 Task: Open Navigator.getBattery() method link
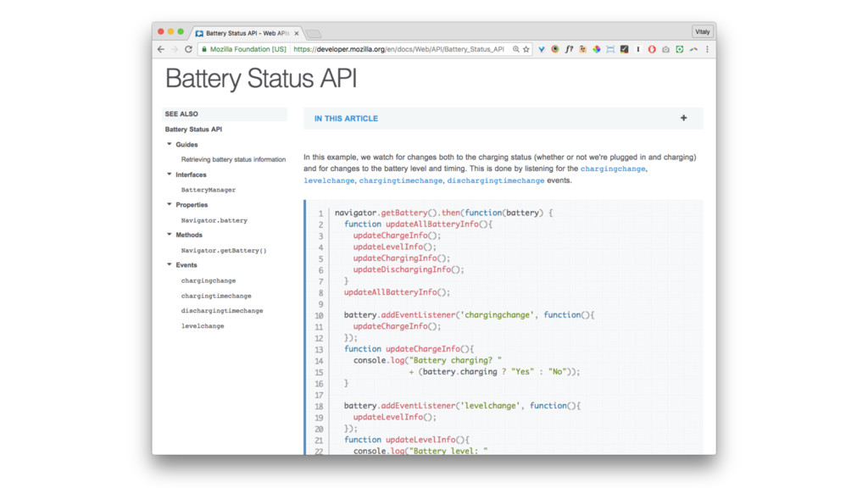(224, 250)
